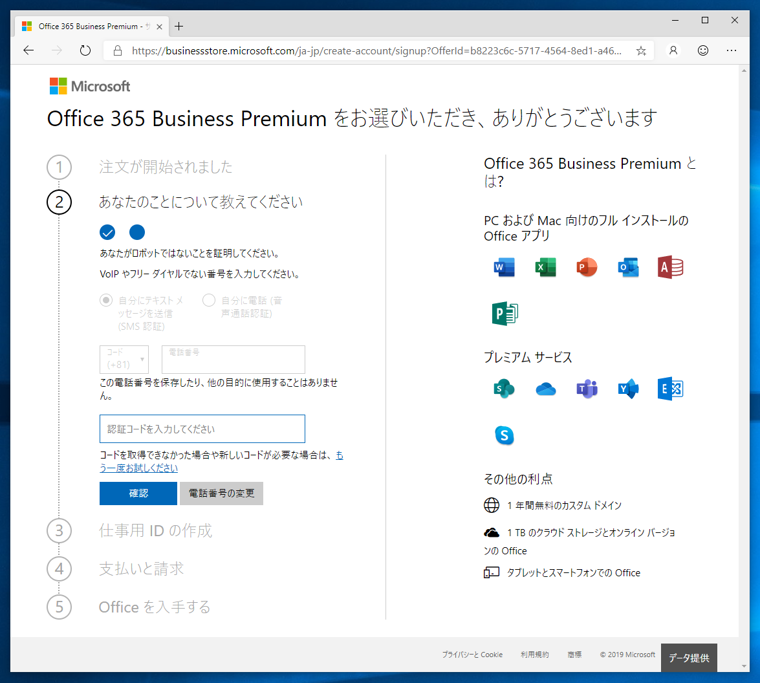Click the padlock site info icon
This screenshot has height=683, width=760.
117,50
